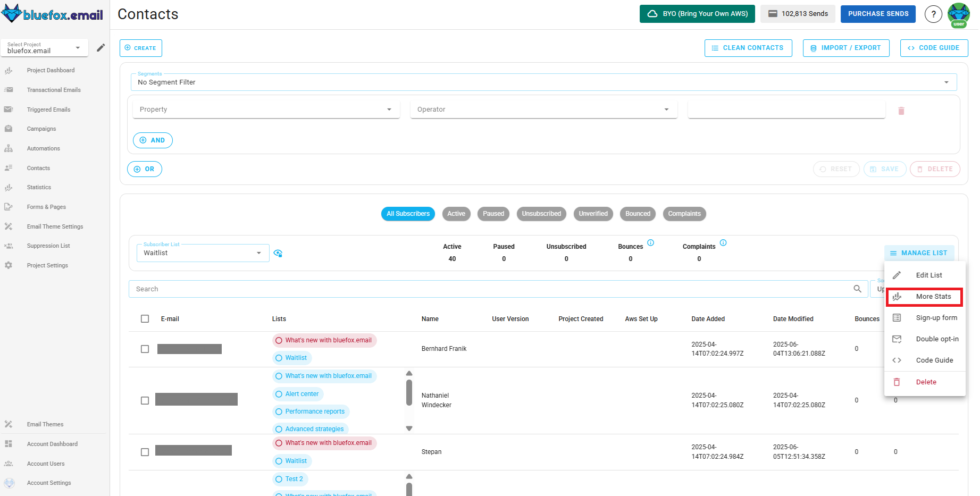The width and height of the screenshot is (980, 496).
Task: Click the eye icon beside Waitlist dropdown
Action: pyautogui.click(x=278, y=253)
